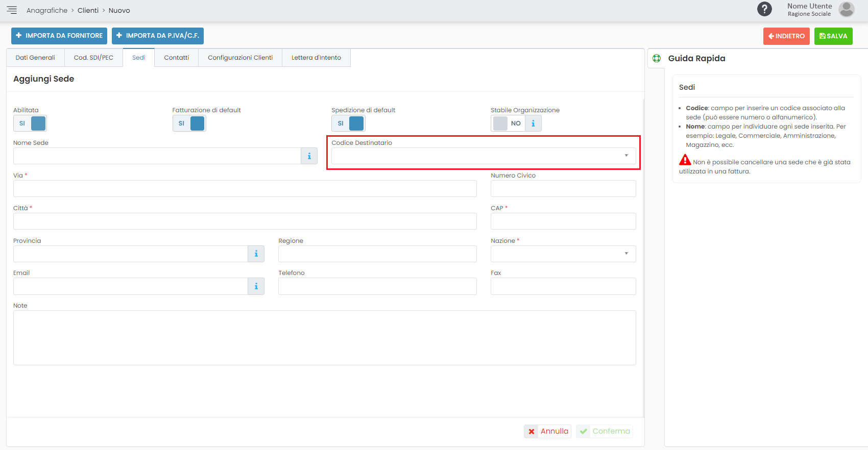Image resolution: width=868 pixels, height=450 pixels.
Task: Toggle Fatturazione di default switch
Action: [189, 123]
